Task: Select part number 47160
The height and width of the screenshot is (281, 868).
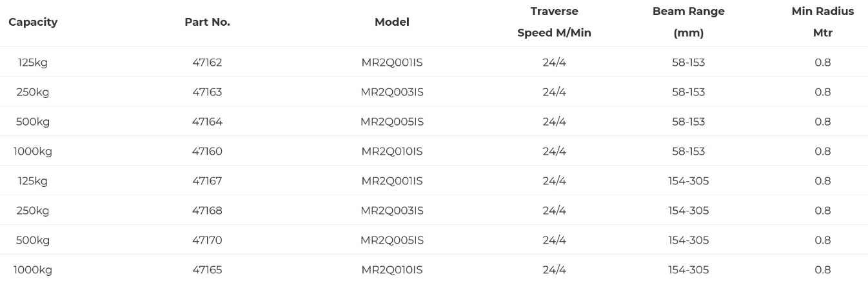Action: (207, 151)
